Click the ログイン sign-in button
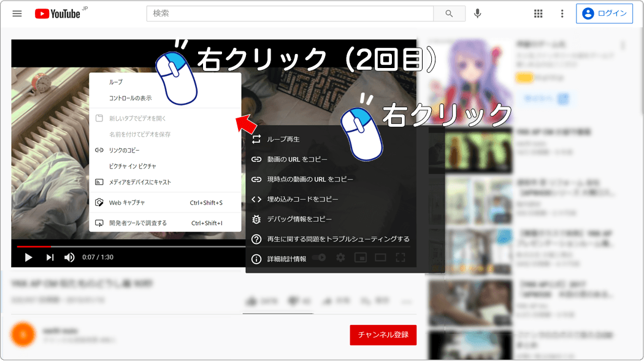The width and height of the screenshot is (644, 361). 604,13
